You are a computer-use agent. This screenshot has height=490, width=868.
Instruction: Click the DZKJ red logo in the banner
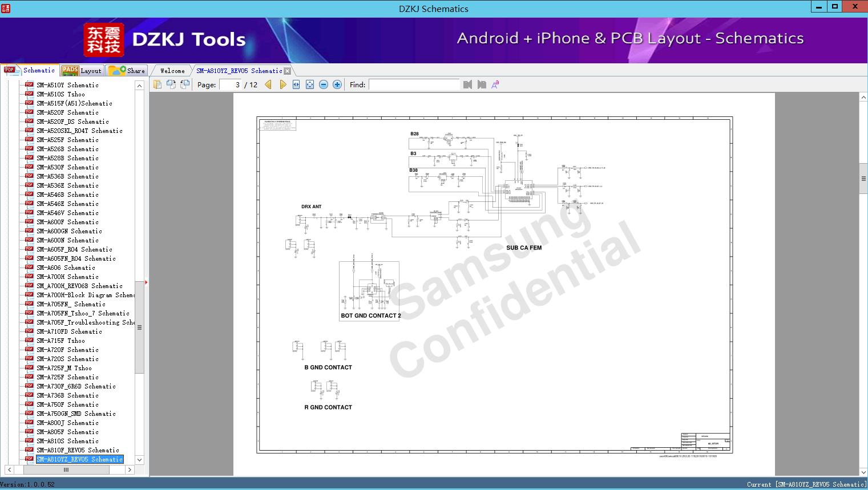coord(104,40)
